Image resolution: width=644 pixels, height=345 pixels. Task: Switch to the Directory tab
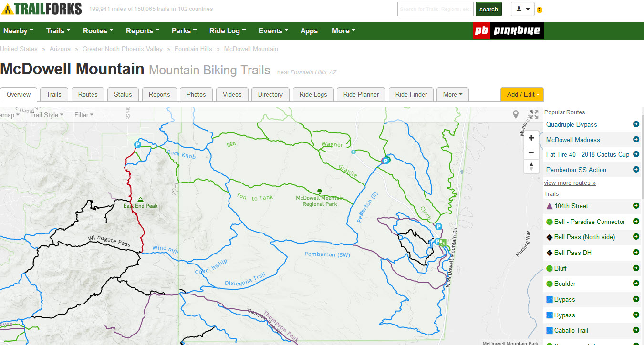tap(270, 94)
